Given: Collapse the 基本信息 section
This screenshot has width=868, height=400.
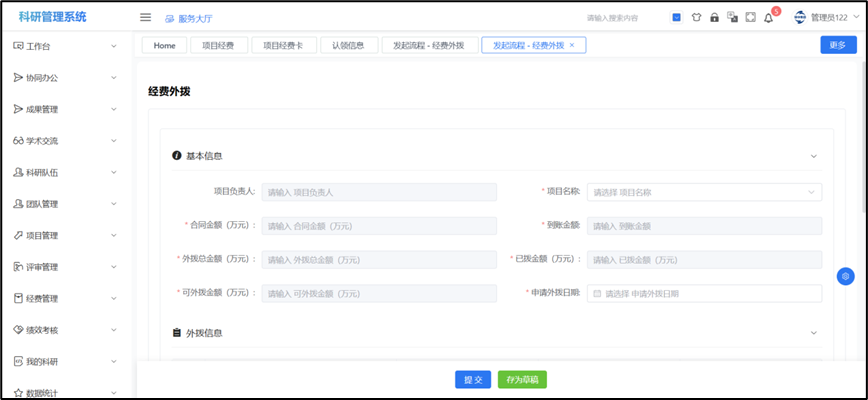Looking at the screenshot, I should (x=813, y=156).
